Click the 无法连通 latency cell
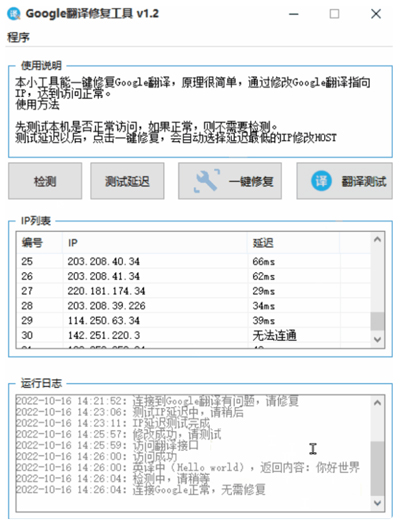The width and height of the screenshot is (400, 525). [x=274, y=335]
